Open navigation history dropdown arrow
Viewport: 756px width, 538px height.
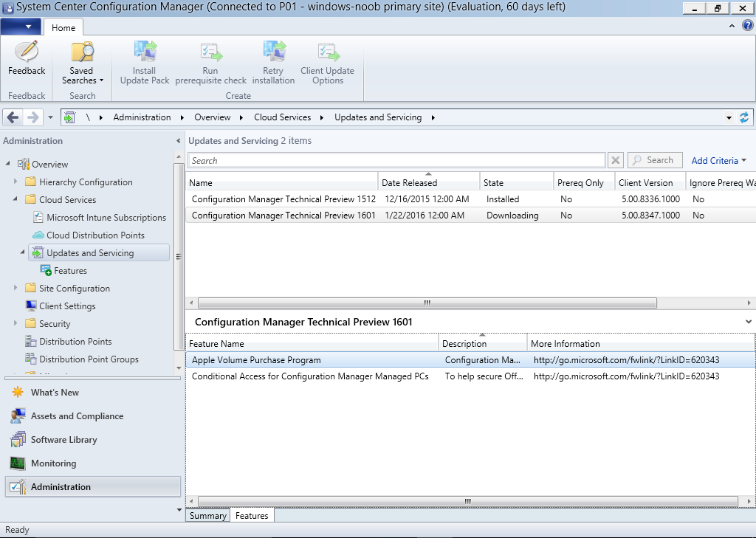[x=51, y=117]
